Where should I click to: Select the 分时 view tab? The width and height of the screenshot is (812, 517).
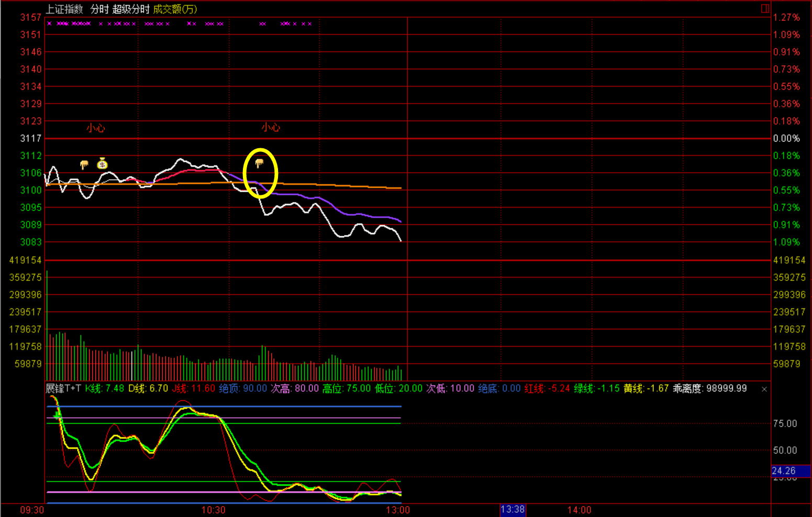99,9
